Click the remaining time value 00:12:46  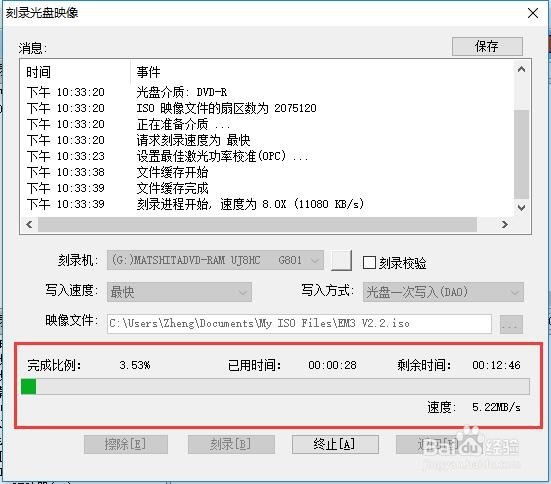pyautogui.click(x=496, y=365)
